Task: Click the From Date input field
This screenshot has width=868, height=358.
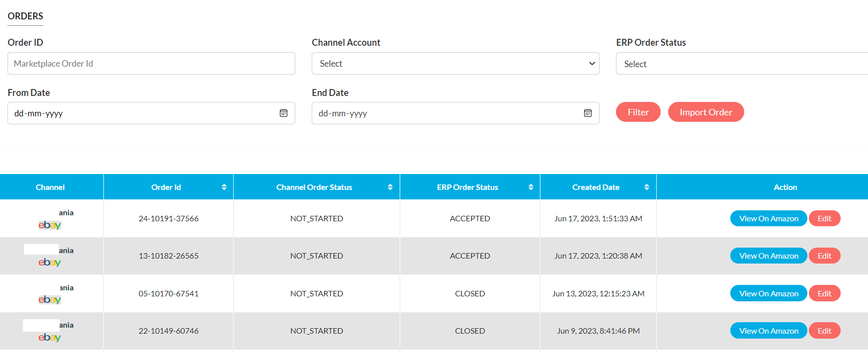Action: coord(142,113)
